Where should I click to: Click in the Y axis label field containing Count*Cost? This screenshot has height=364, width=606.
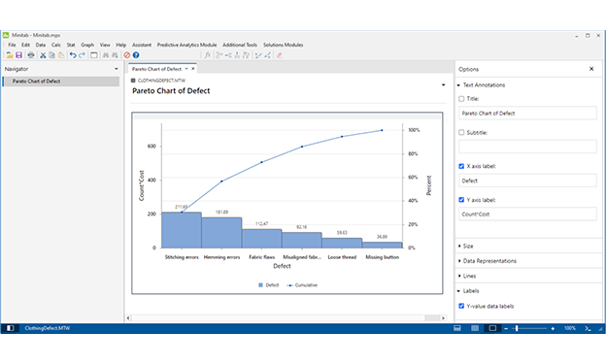click(527, 215)
